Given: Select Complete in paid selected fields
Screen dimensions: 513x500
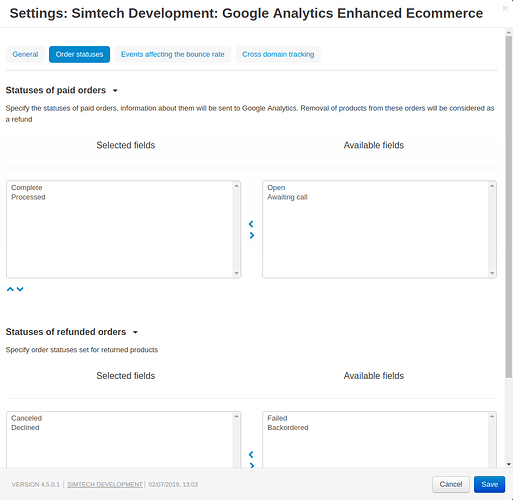Looking at the screenshot, I should coord(27,187).
